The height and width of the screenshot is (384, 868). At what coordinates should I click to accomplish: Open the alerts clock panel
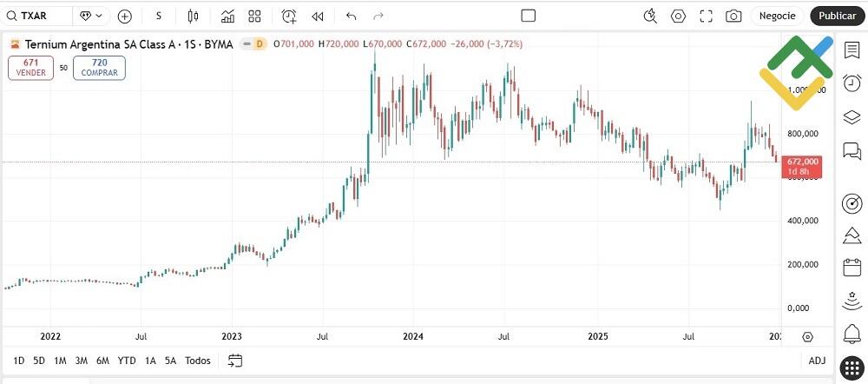click(x=852, y=83)
